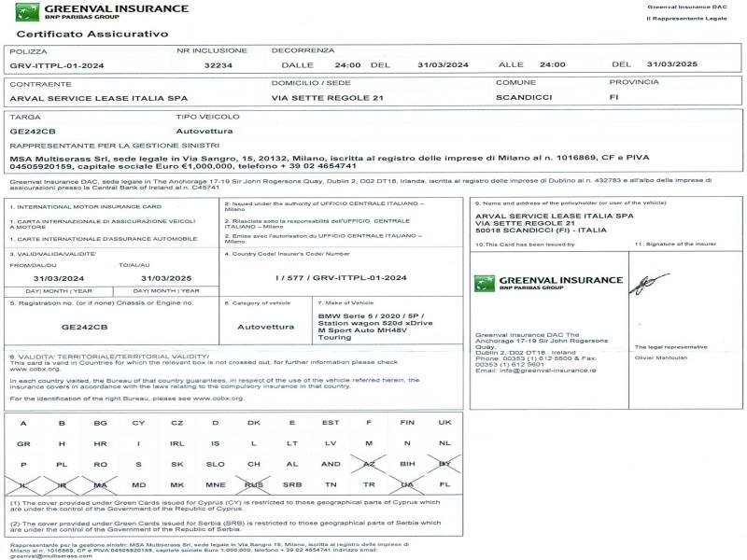Click the BIH country code

pos(407,464)
